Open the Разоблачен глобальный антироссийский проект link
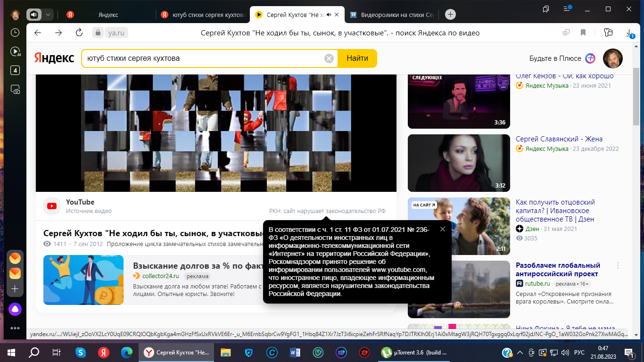Screen dimensions: 644x362 558,270
